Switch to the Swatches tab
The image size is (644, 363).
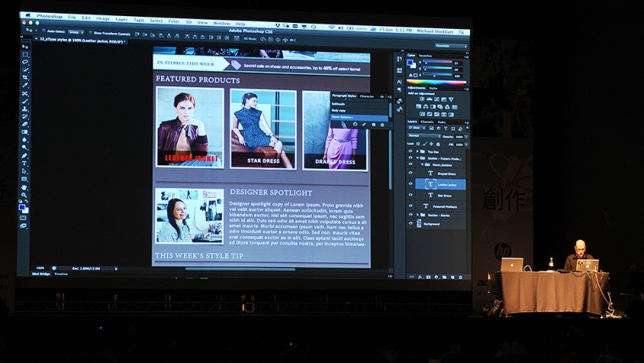click(x=425, y=55)
